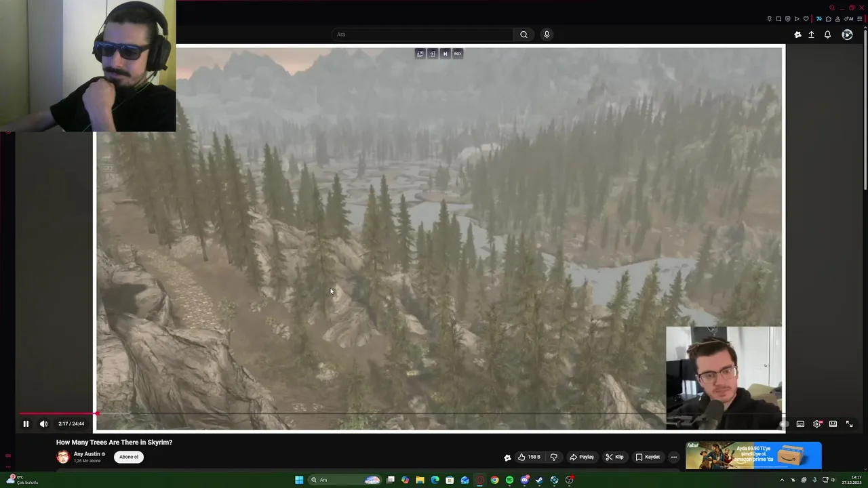The image size is (868, 488).
Task: Enter fullscreen mode
Action: point(849,424)
